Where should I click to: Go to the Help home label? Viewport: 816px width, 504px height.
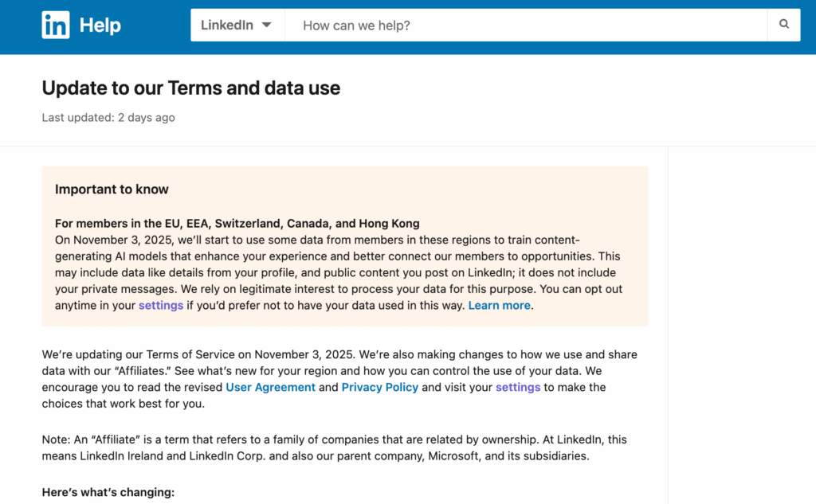(100, 25)
